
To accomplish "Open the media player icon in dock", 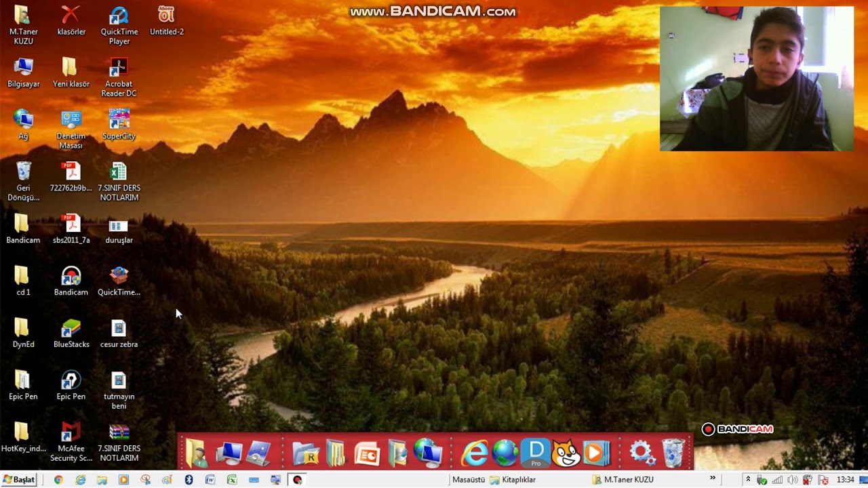I will 597,453.
